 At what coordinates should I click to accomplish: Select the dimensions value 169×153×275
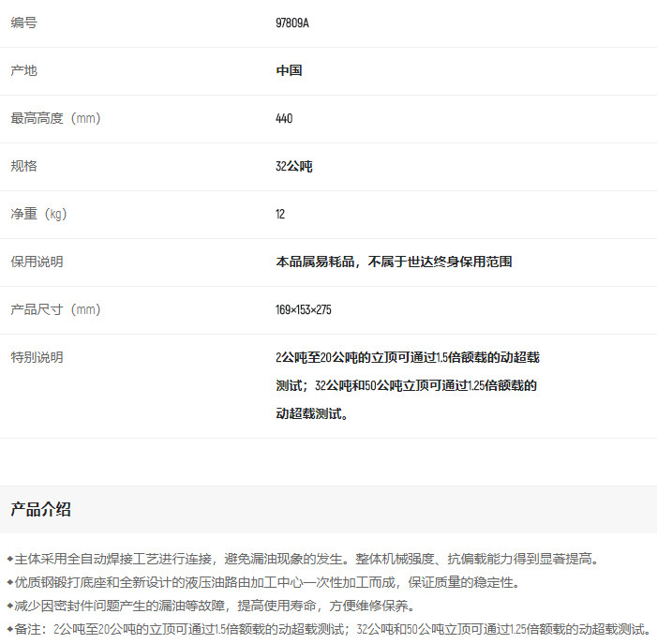coord(304,309)
